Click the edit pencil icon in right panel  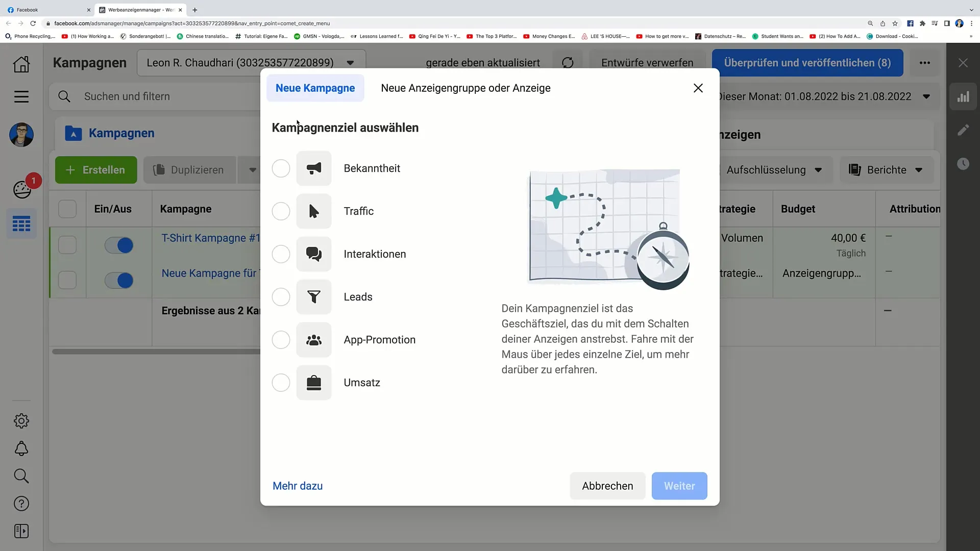click(x=963, y=130)
